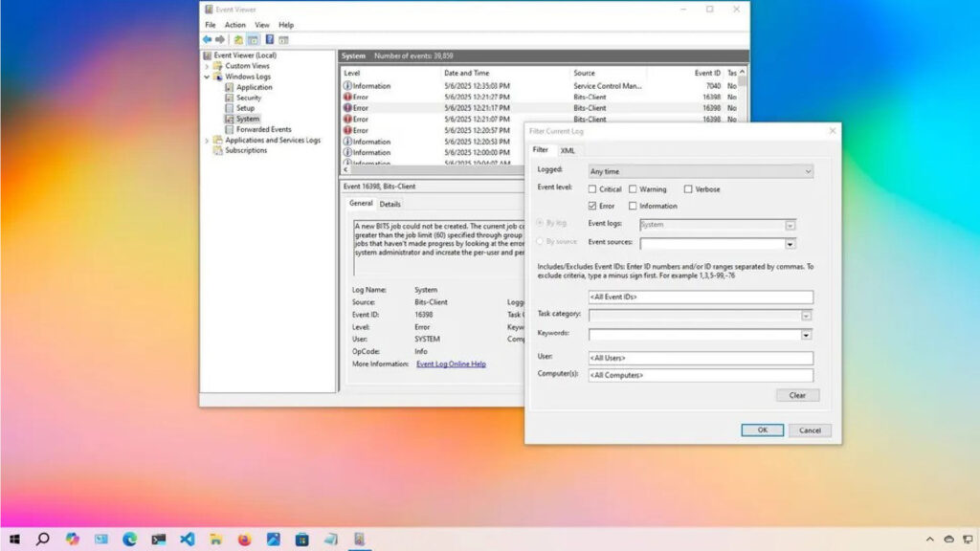Expand the Event sources dropdown

pos(791,243)
